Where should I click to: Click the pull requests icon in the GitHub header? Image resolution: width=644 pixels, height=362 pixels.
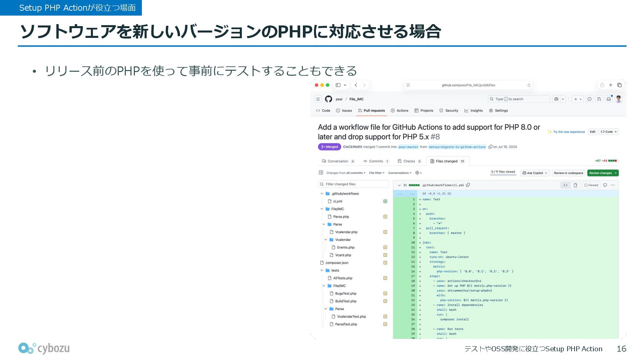tap(599, 99)
